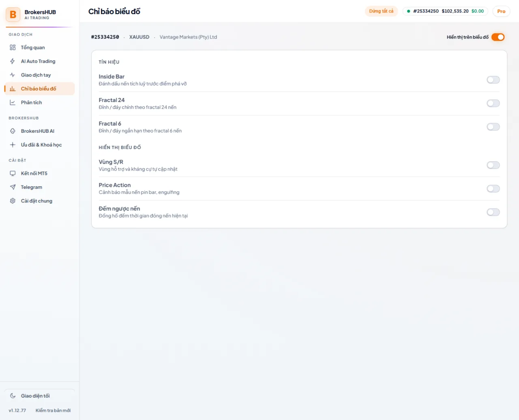Enable the Vùng S/R toggle
Screen dimensions: 519x420
(493, 165)
